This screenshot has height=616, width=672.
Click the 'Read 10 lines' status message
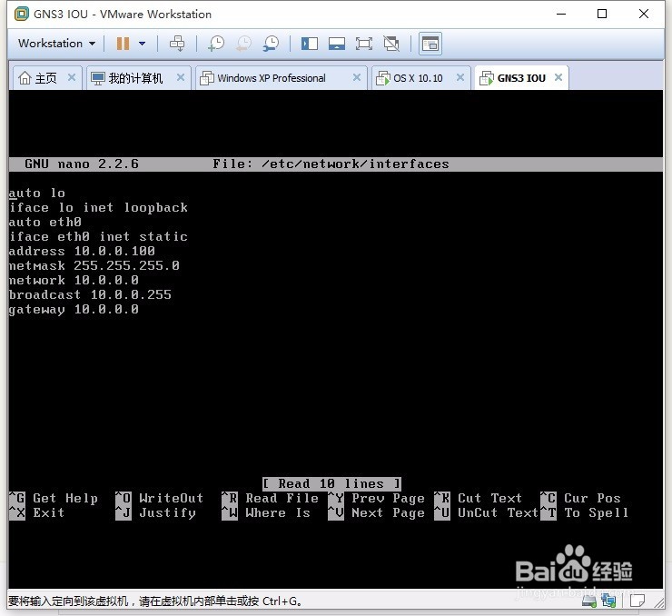(x=331, y=483)
